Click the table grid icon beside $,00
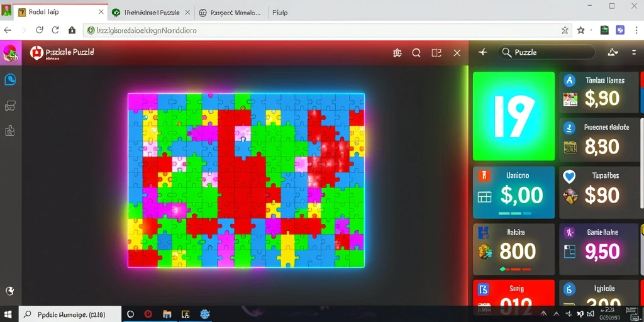Image resolution: width=644 pixels, height=322 pixels. [485, 197]
